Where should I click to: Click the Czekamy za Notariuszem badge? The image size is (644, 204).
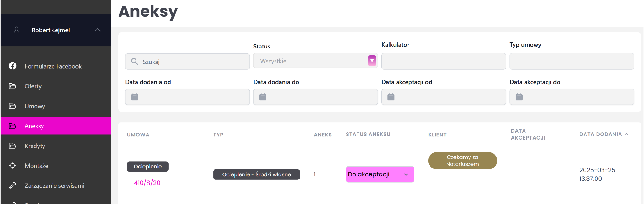tap(462, 161)
